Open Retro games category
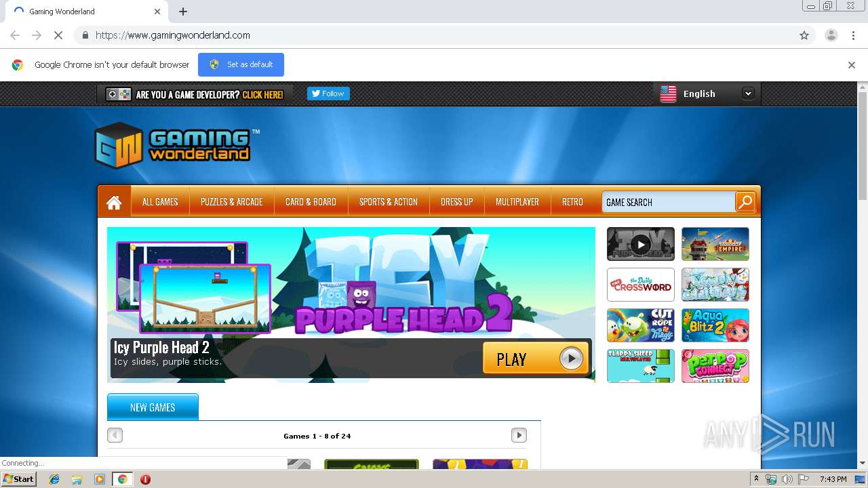 pyautogui.click(x=572, y=202)
